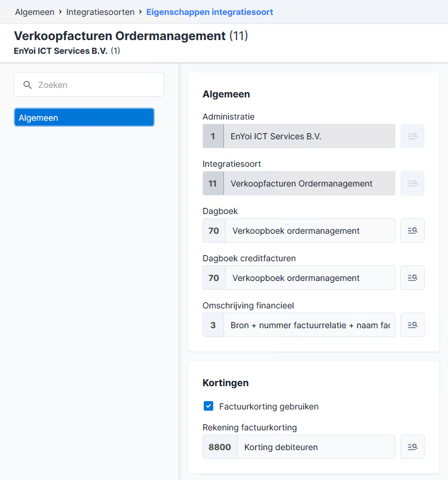Open lookup icon for Omschrijving financieel
Viewport: 448px width, 480px height.
click(x=412, y=325)
